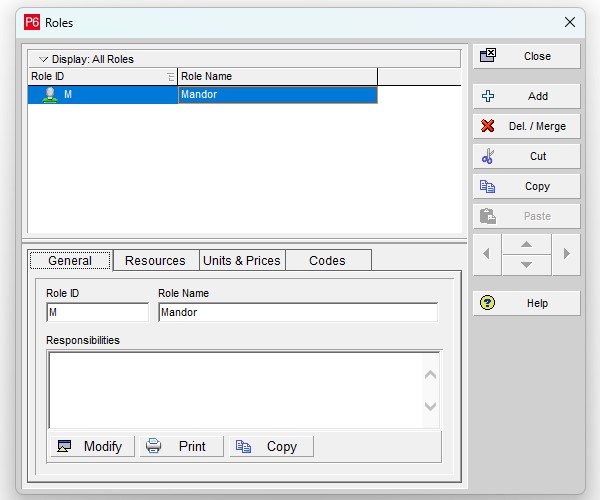600x500 pixels.
Task: Switch to the General tab
Action: (x=70, y=261)
